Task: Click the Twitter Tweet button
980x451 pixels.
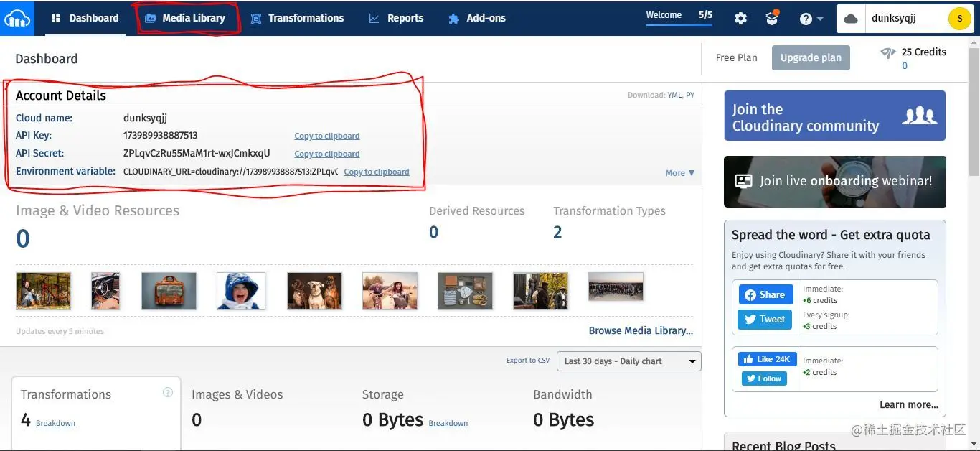Action: (765, 320)
